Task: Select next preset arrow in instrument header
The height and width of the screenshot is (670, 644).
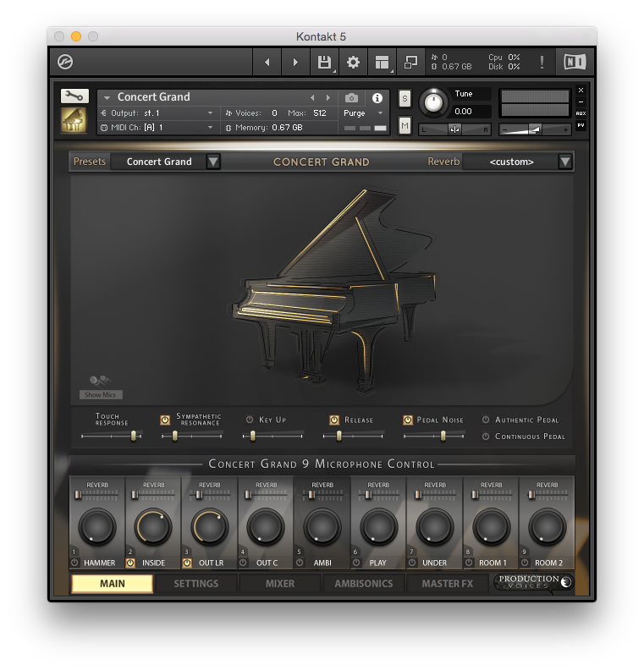Action: [x=328, y=98]
